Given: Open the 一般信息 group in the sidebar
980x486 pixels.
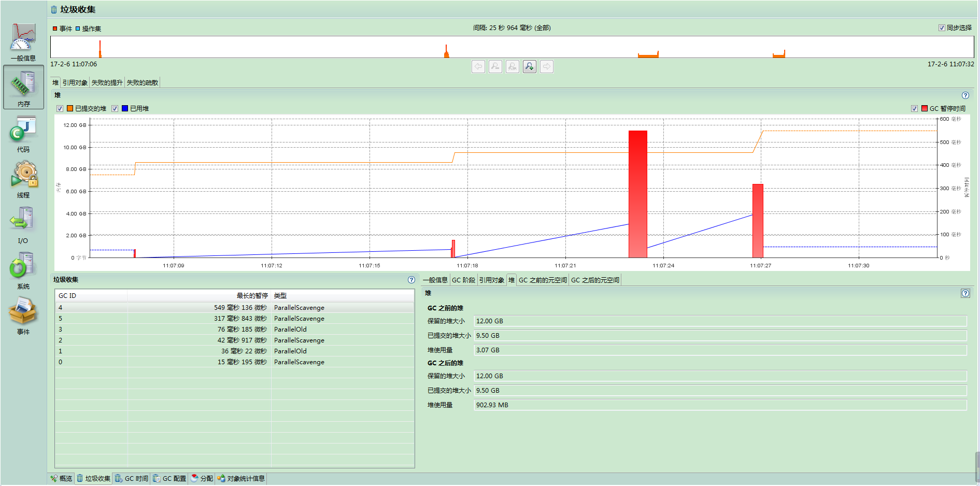Looking at the screenshot, I should point(23,41).
